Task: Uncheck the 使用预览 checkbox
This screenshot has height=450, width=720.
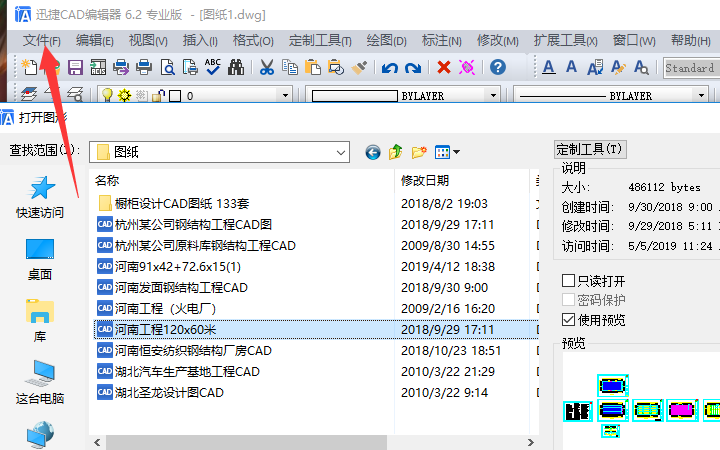Action: point(568,320)
